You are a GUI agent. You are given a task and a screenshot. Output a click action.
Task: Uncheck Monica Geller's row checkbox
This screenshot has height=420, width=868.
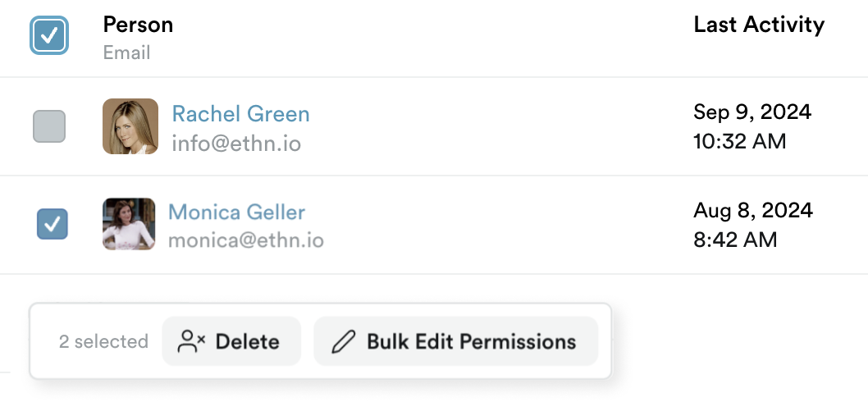52,224
